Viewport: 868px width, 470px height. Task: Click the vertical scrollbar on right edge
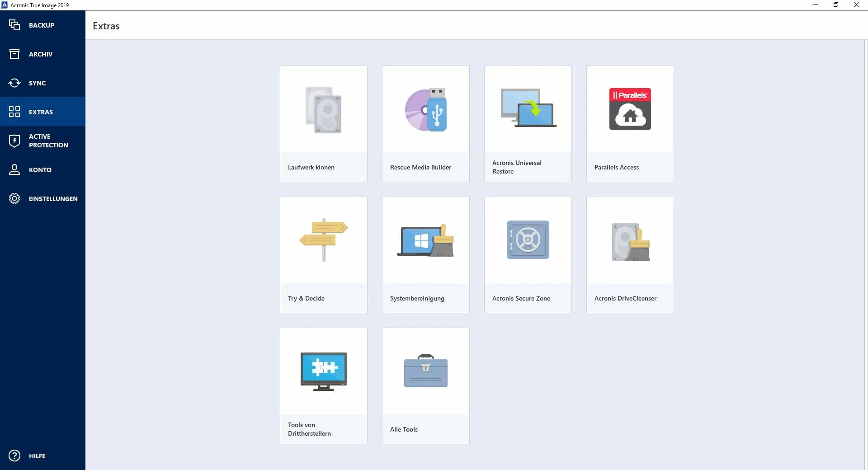866,254
